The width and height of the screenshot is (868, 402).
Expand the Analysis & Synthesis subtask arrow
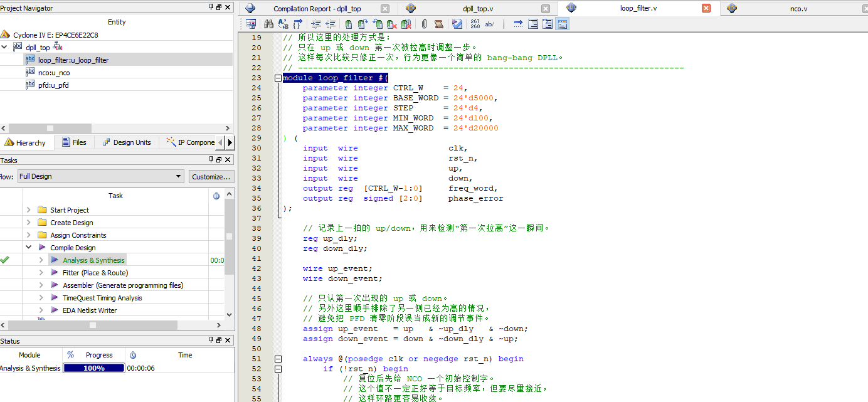(41, 260)
